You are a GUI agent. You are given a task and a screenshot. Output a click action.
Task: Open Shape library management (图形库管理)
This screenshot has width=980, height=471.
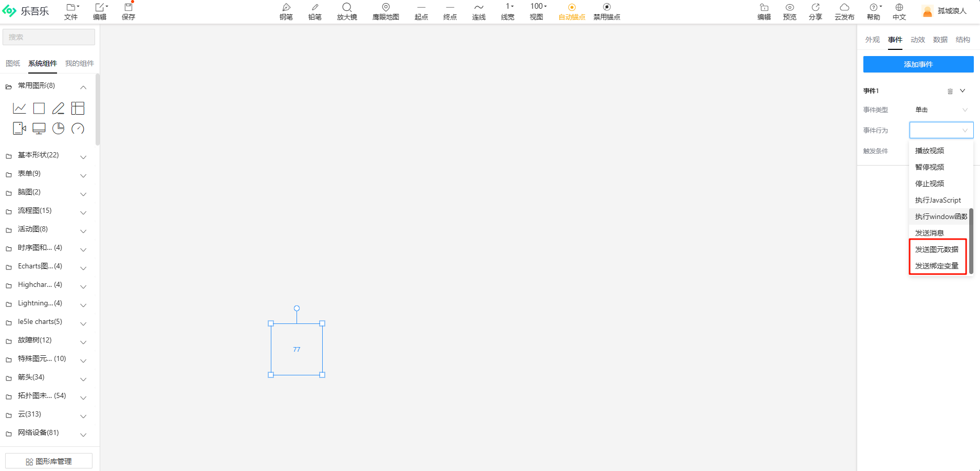pos(49,461)
